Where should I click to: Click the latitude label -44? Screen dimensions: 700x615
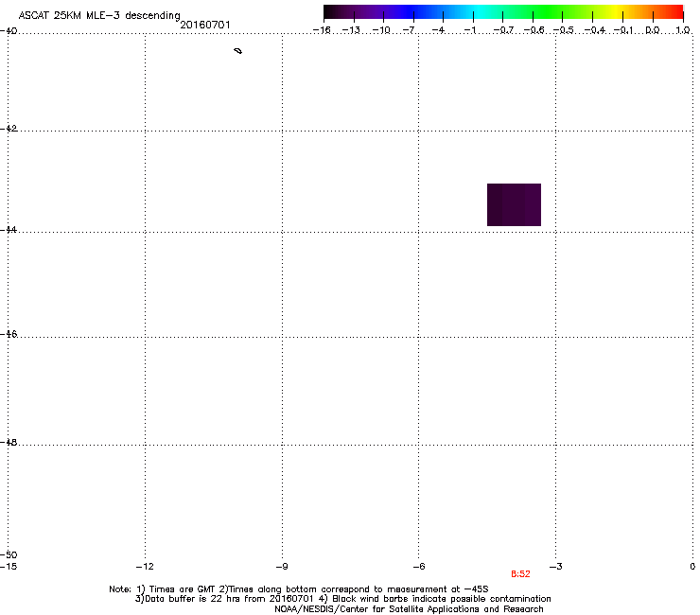[x=9, y=230]
